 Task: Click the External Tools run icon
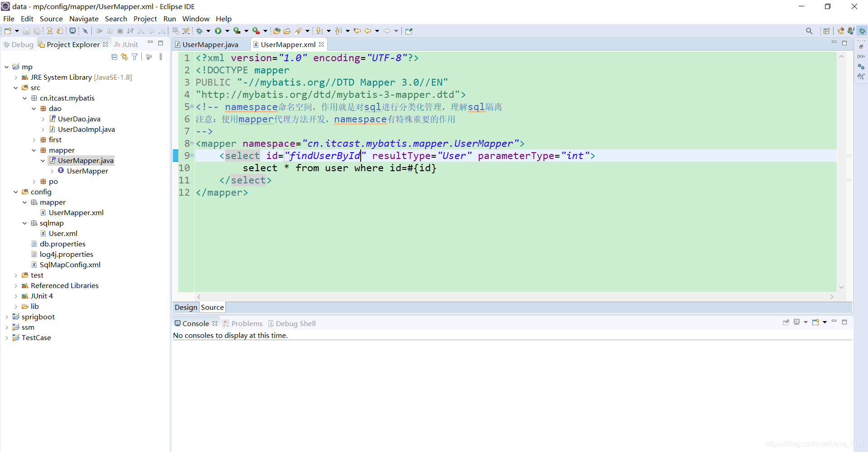pos(256,31)
